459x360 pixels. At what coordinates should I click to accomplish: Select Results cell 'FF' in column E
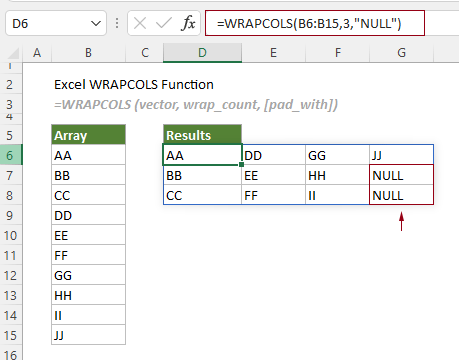[273, 195]
